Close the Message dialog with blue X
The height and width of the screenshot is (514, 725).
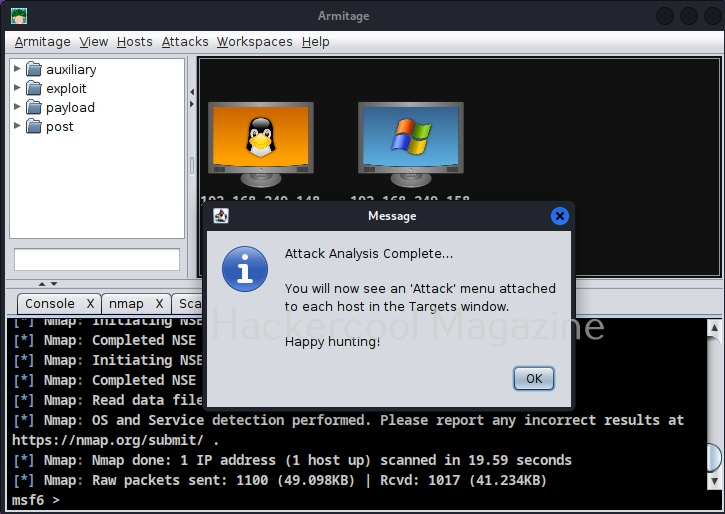point(559,216)
